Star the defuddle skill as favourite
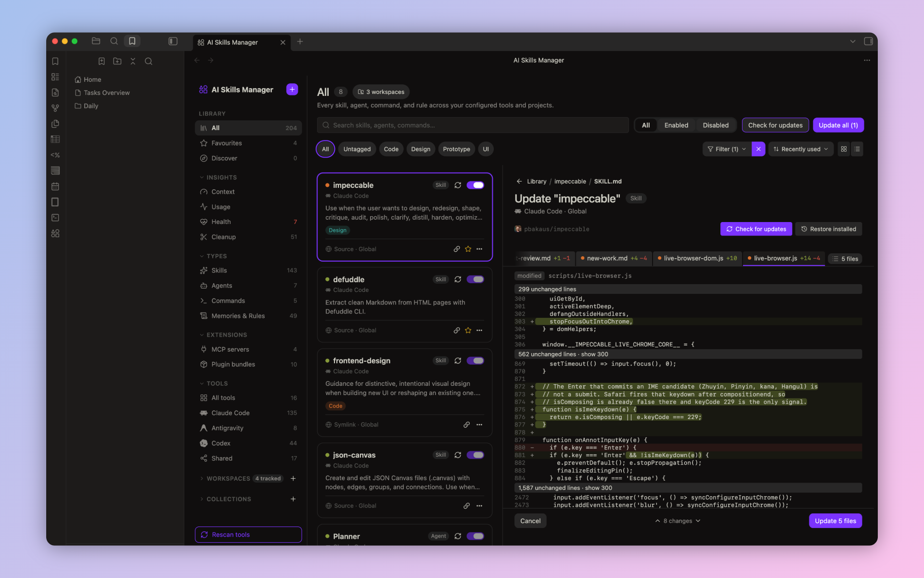 pyautogui.click(x=468, y=330)
